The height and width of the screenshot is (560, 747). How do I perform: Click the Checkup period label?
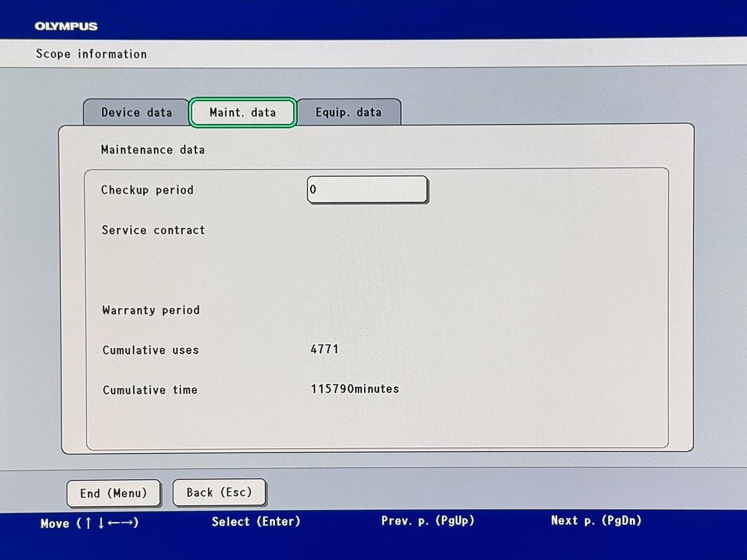click(x=148, y=190)
